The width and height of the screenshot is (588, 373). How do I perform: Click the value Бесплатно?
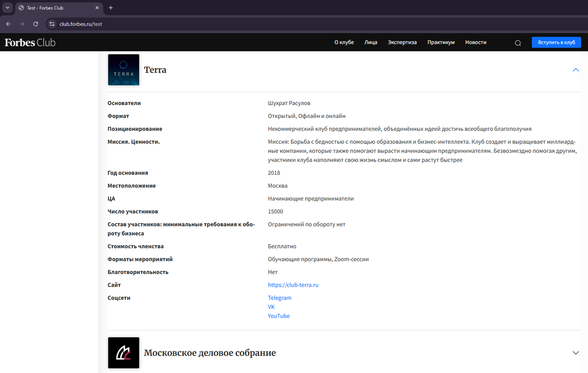click(282, 246)
